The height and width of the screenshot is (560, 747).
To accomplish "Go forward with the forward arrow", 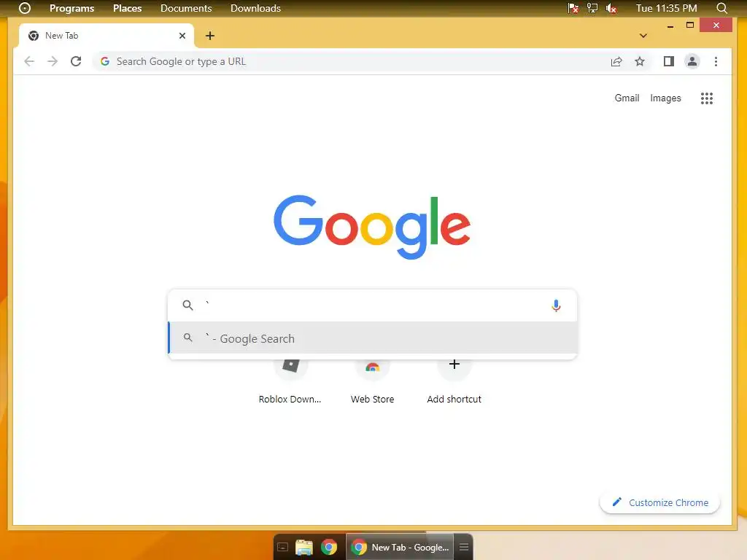I will click(53, 61).
